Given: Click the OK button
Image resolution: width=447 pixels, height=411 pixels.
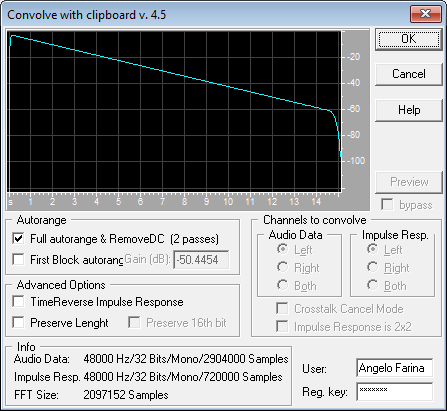Looking at the screenshot, I should click(409, 39).
